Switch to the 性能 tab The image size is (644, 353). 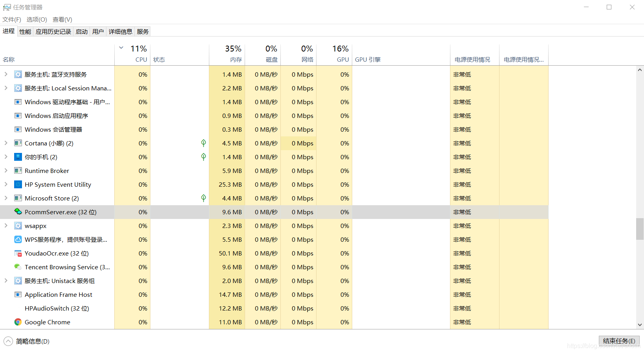[x=25, y=32]
